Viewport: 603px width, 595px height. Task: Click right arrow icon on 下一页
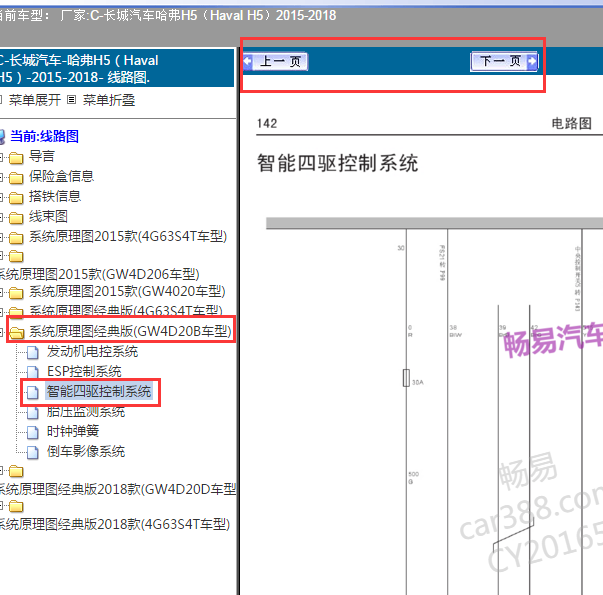click(532, 61)
